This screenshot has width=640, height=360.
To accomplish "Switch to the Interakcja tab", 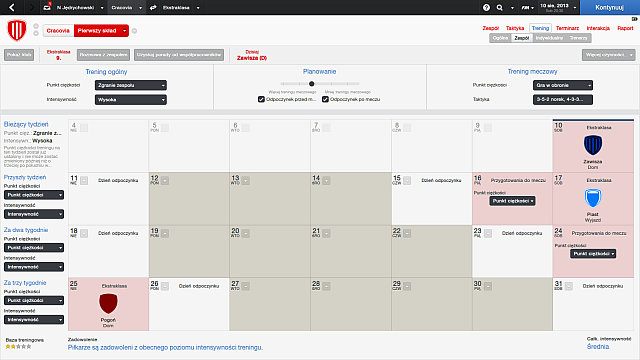I will 598,28.
